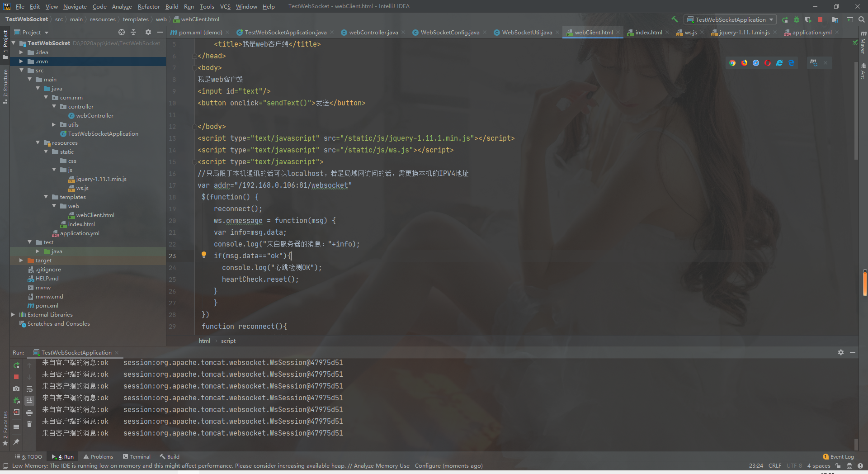Click the locate-in-project target icon

click(122, 32)
